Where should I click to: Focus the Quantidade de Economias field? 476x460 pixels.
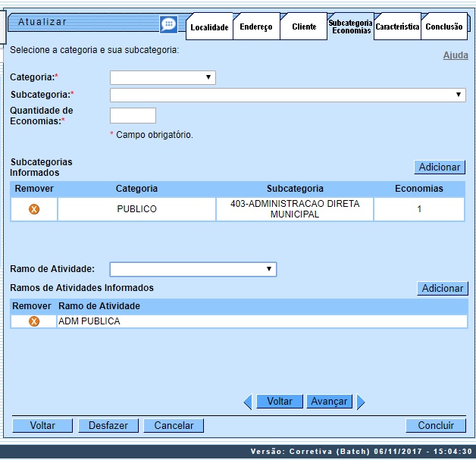tap(133, 115)
